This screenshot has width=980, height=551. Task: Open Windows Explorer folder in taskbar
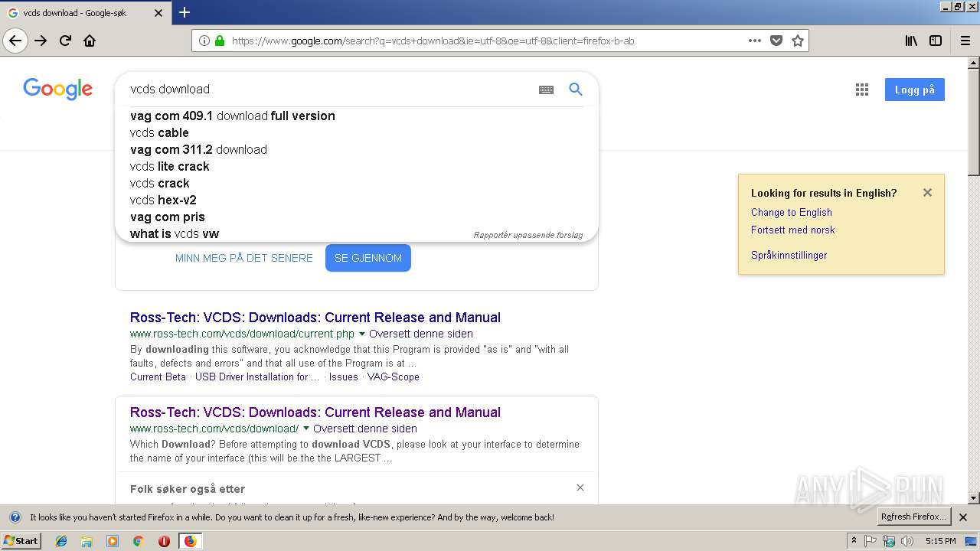point(87,541)
